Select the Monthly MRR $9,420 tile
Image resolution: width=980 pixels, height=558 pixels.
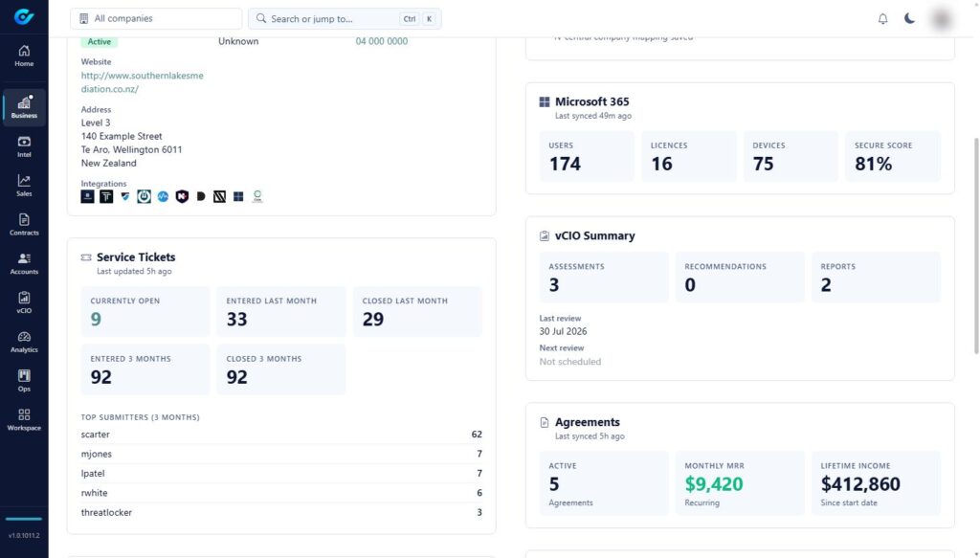coord(740,483)
